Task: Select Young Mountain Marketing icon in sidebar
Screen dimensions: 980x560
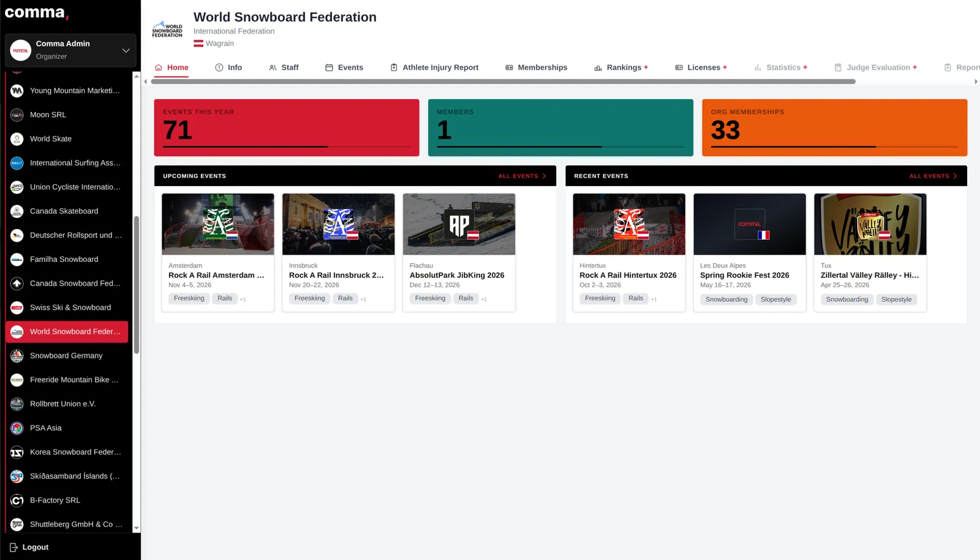Action: (17, 91)
